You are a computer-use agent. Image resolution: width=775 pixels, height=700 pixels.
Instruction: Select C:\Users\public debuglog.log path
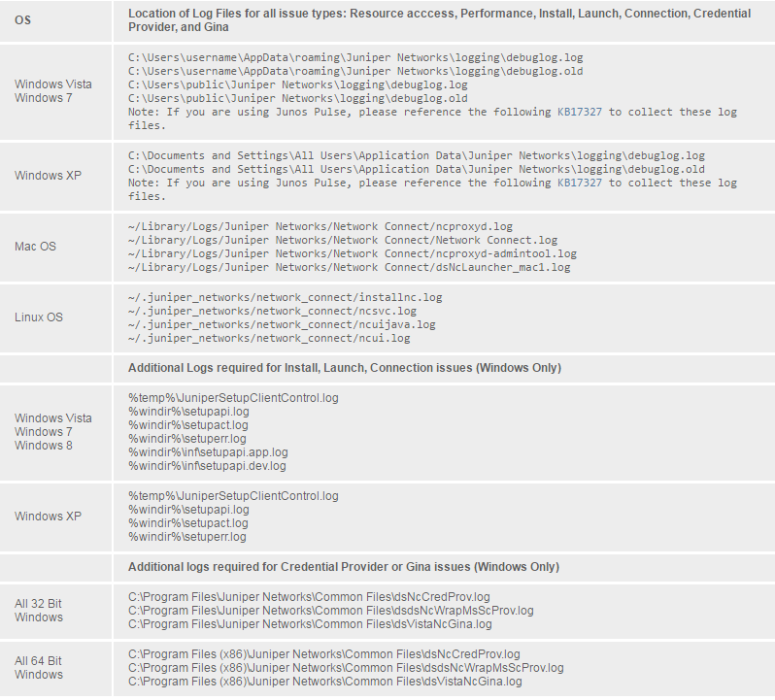coord(297,85)
